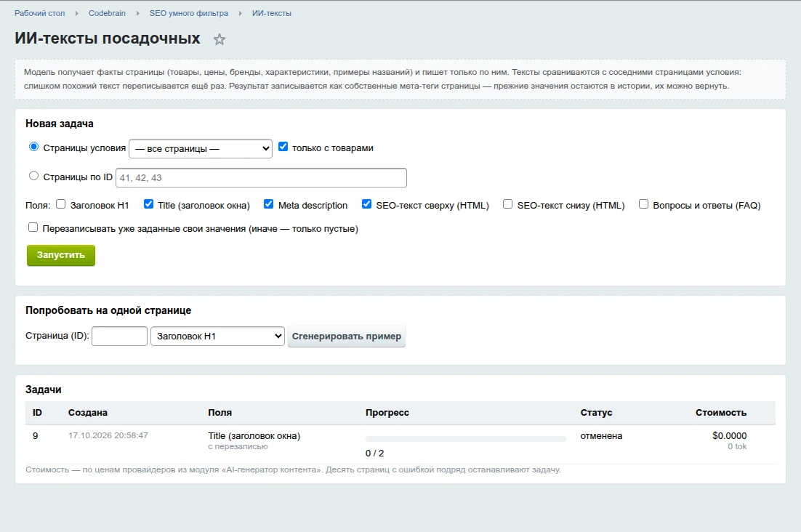Click the "Задачи" section heading
The width and height of the screenshot is (801, 532).
coord(44,390)
